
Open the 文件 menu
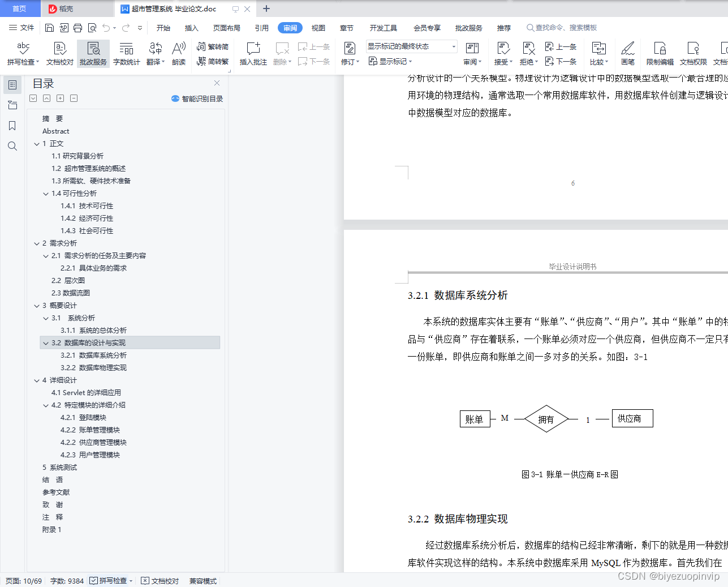21,28
